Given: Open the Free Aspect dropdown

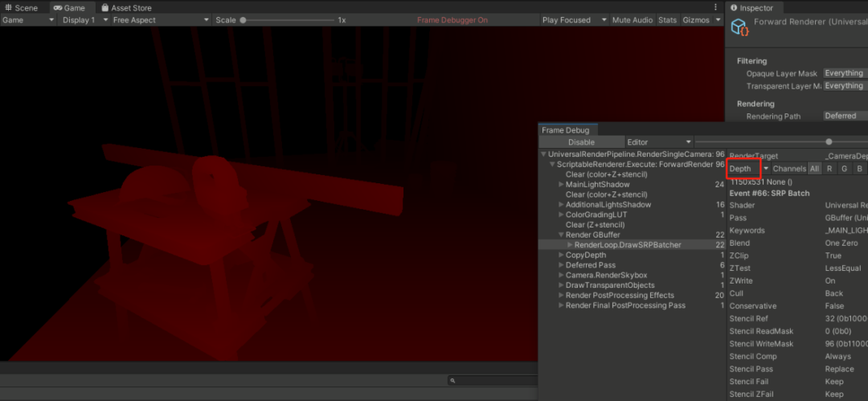Looking at the screenshot, I should point(160,20).
